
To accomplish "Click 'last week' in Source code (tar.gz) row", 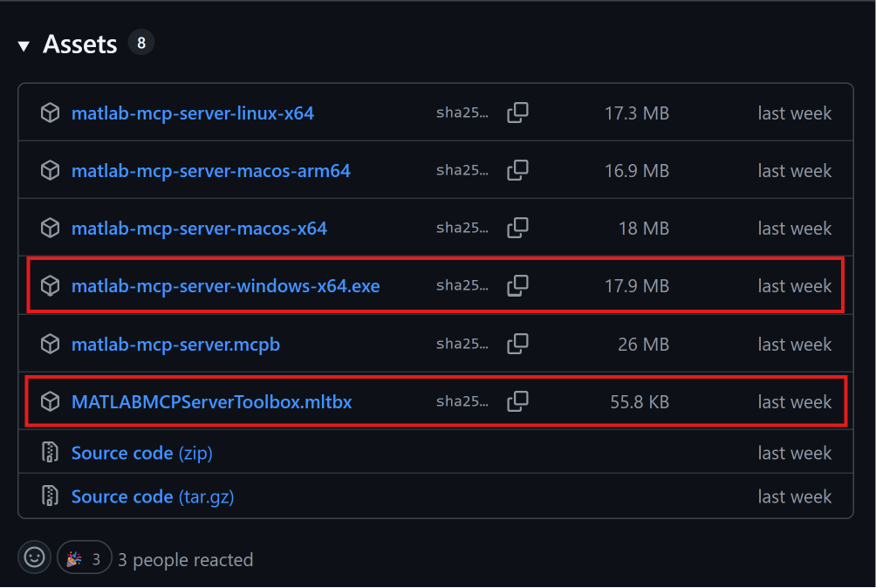I will [795, 496].
